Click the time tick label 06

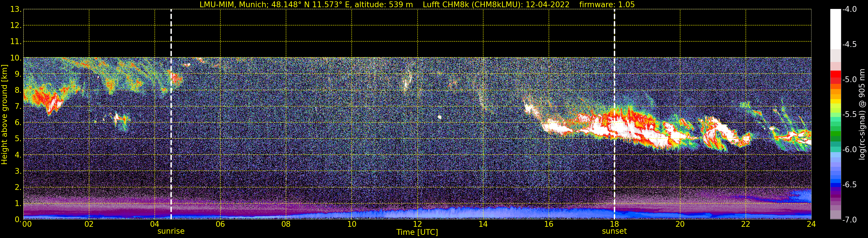(220, 224)
